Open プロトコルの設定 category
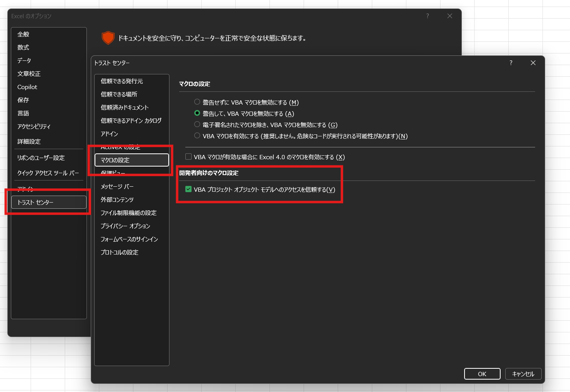Screen dimensions: 570x392 pos(132,252)
